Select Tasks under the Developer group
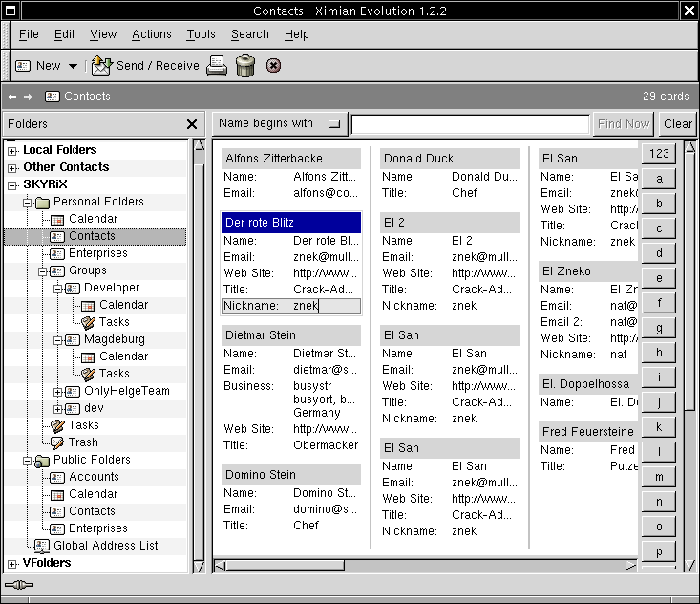The image size is (700, 604). point(115,322)
